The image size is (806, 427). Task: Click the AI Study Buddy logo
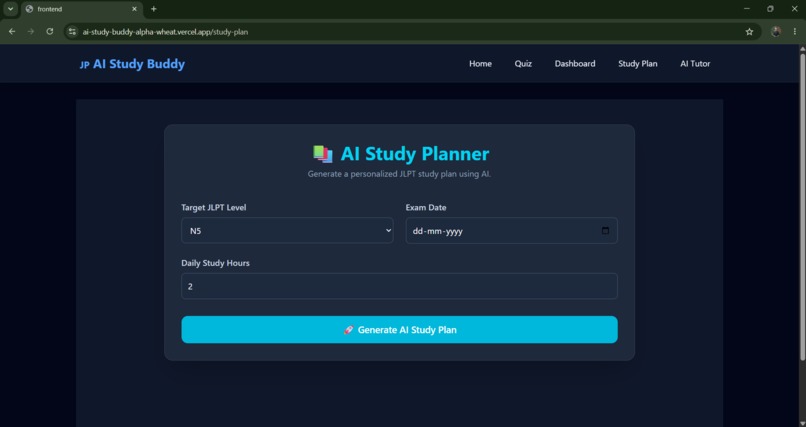132,64
